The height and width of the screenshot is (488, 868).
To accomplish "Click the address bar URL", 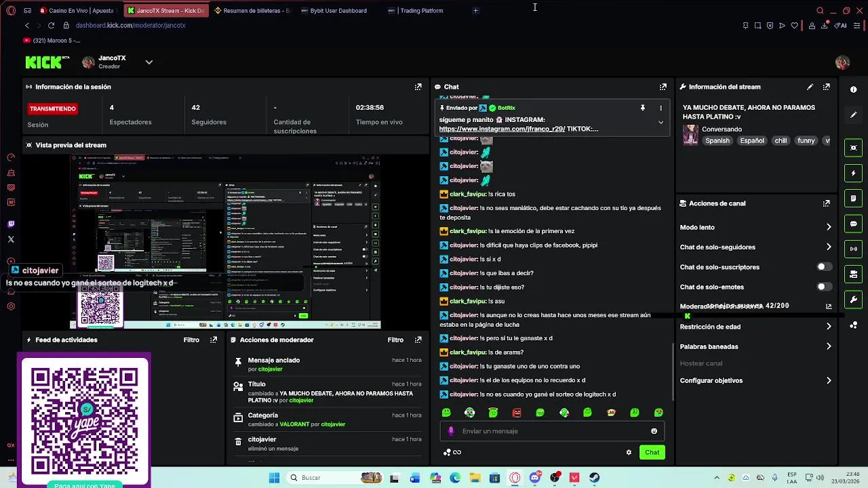I will [130, 26].
